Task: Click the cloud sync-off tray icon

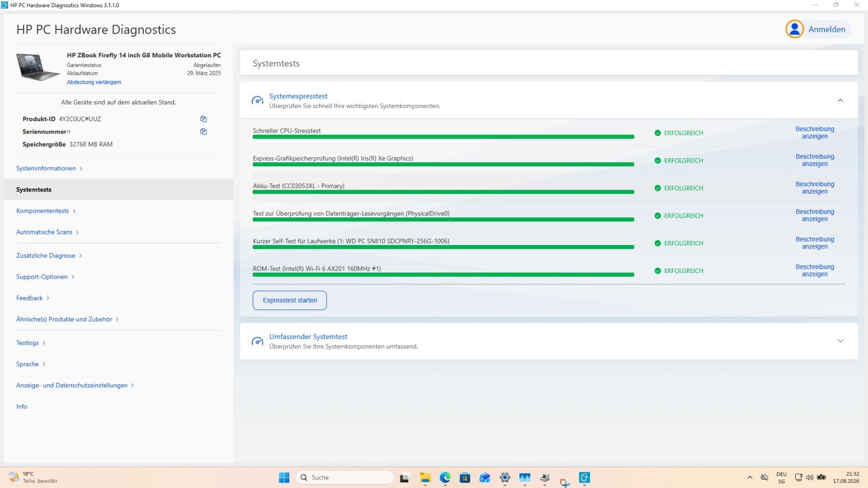Action: (x=764, y=477)
